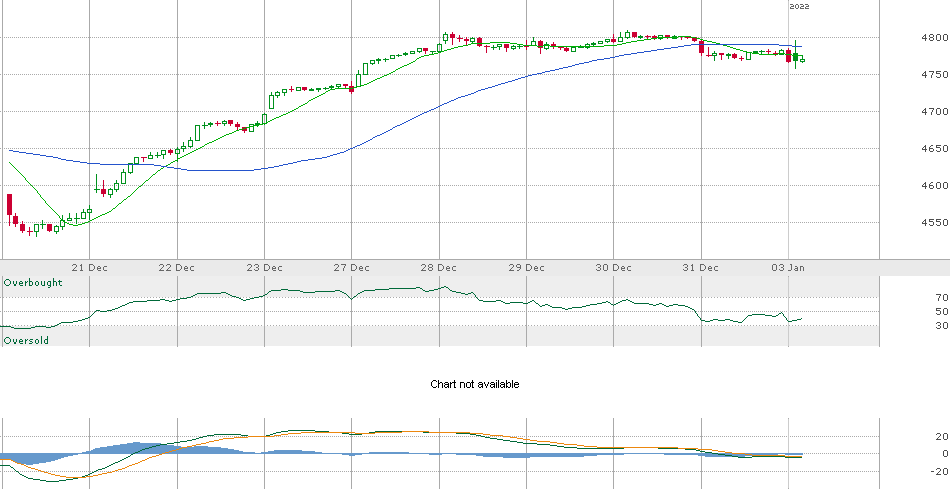
Task: Select the -20 label on MACD axis
Action: pyautogui.click(x=940, y=471)
